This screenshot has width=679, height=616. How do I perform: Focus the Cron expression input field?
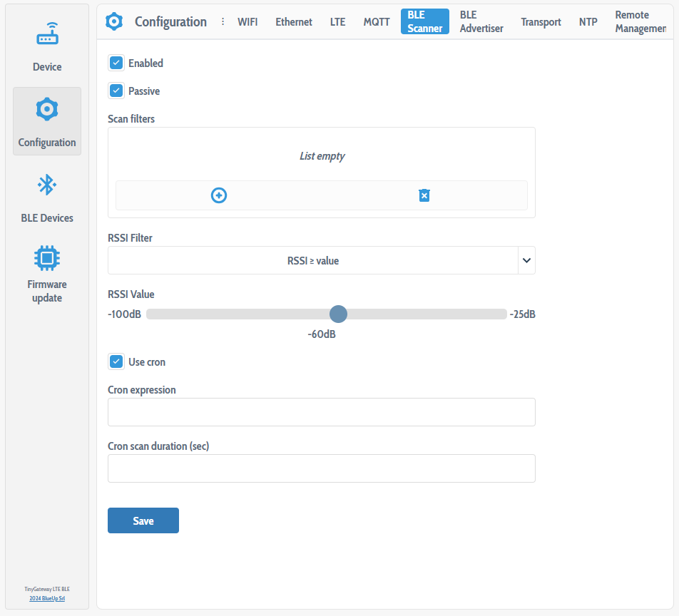321,412
